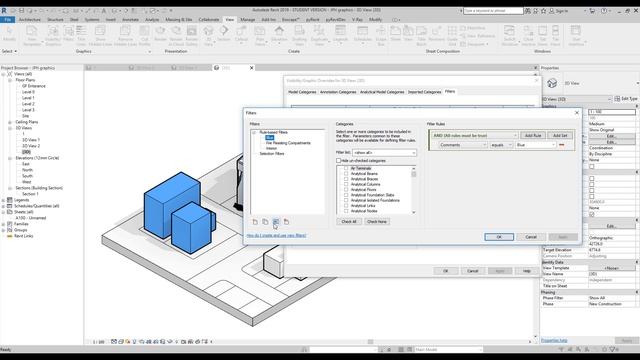Screen dimensions: 640x360
Task: Open the AND rules condition dropdown
Action: pos(475,135)
